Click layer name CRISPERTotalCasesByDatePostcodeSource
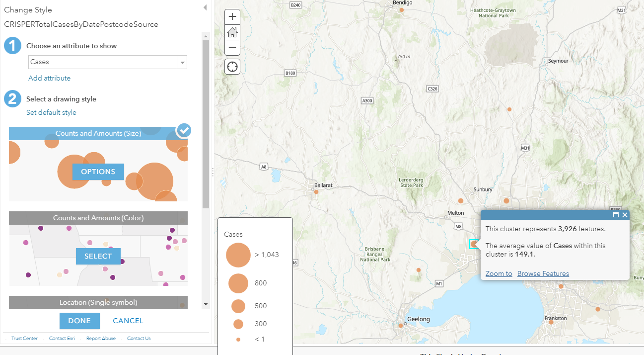Viewport: 644px width, 355px height. click(81, 24)
